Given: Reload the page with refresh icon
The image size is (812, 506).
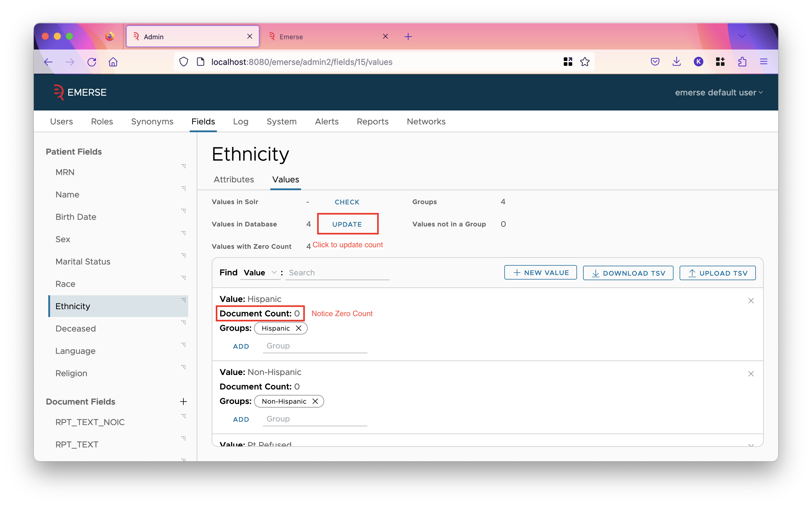Looking at the screenshot, I should click(x=92, y=62).
